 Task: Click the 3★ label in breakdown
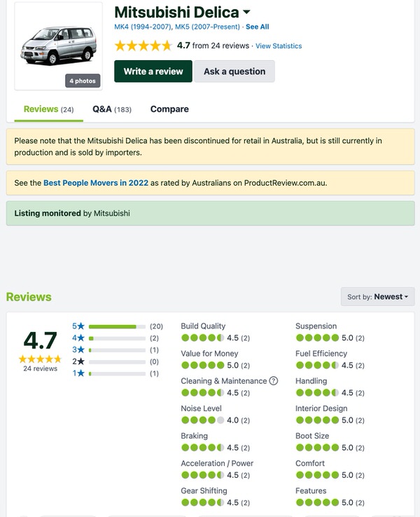(x=78, y=350)
